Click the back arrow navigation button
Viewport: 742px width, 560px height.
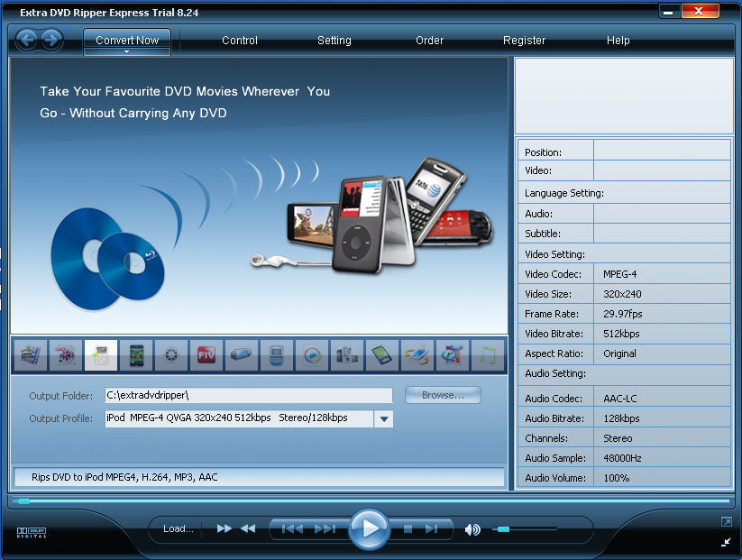pos(28,40)
